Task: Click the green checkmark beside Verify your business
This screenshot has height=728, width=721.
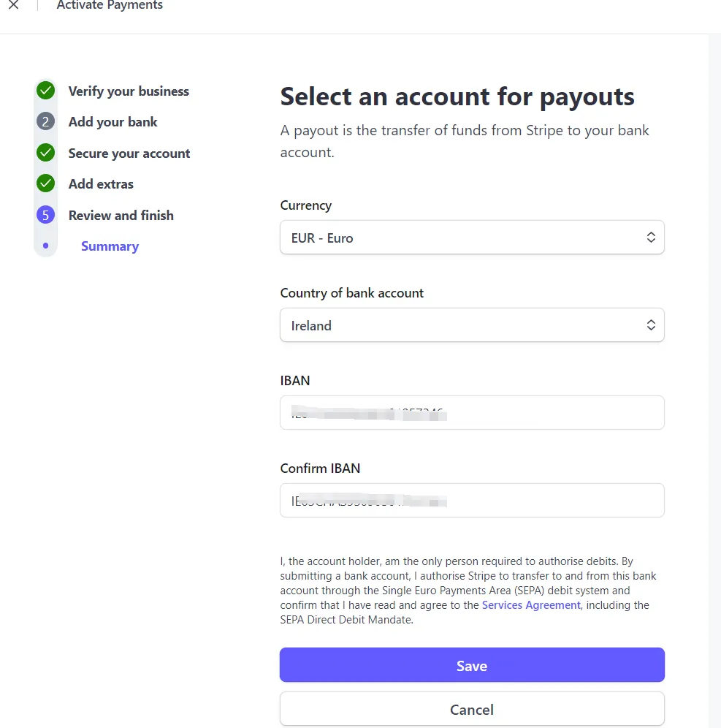Action: coord(45,91)
